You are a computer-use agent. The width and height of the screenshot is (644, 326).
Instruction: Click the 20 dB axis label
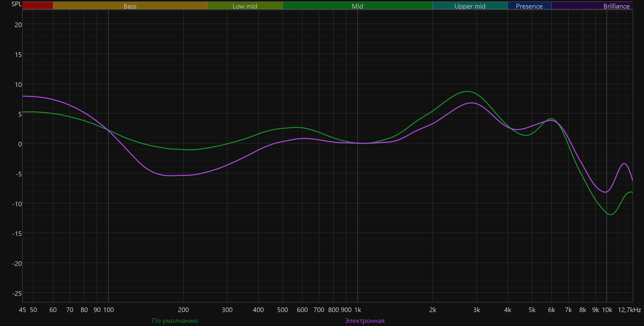click(x=18, y=25)
